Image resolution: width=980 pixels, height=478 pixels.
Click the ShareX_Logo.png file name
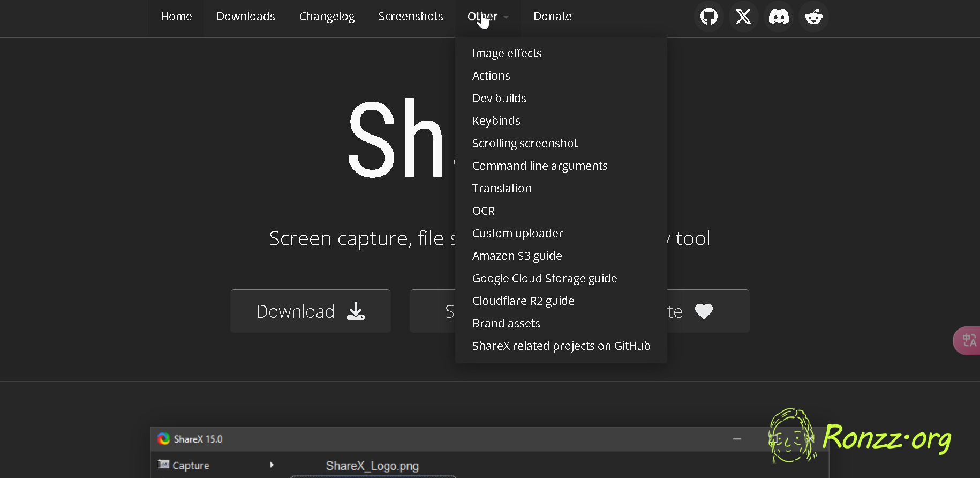(x=372, y=466)
